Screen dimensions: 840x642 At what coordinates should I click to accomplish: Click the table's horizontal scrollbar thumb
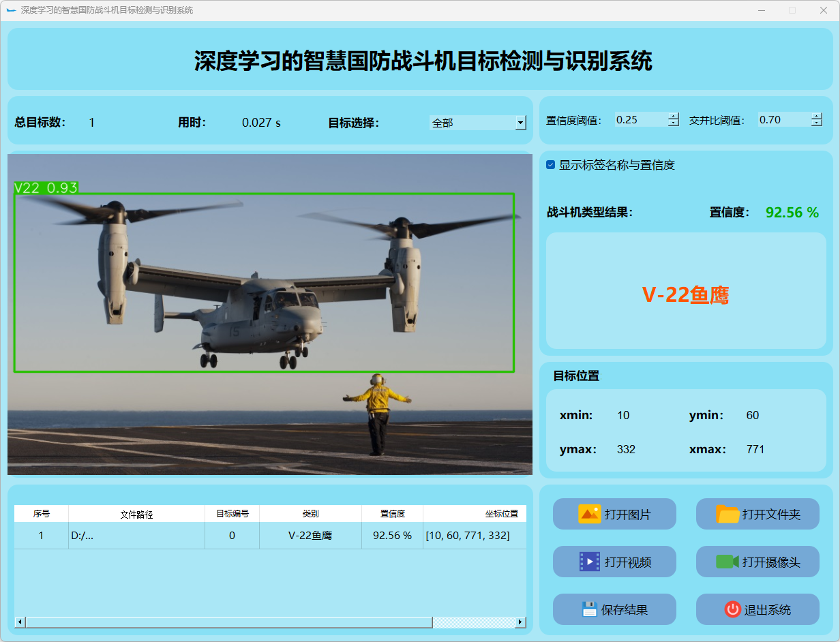tap(229, 622)
